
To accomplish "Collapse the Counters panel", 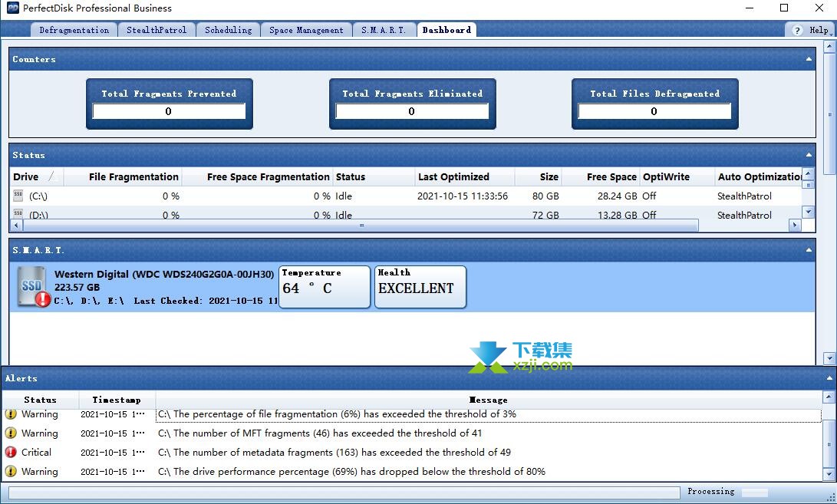I will pyautogui.click(x=809, y=59).
